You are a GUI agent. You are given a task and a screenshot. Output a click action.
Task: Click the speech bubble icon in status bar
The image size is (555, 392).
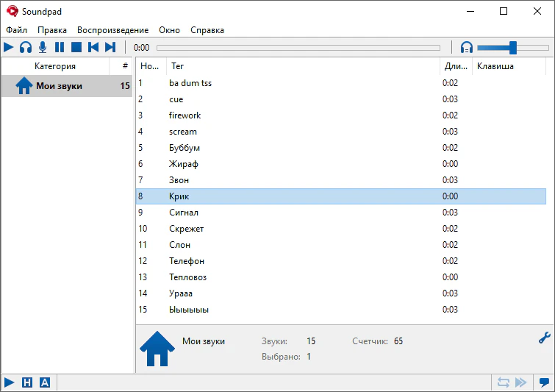(544, 382)
